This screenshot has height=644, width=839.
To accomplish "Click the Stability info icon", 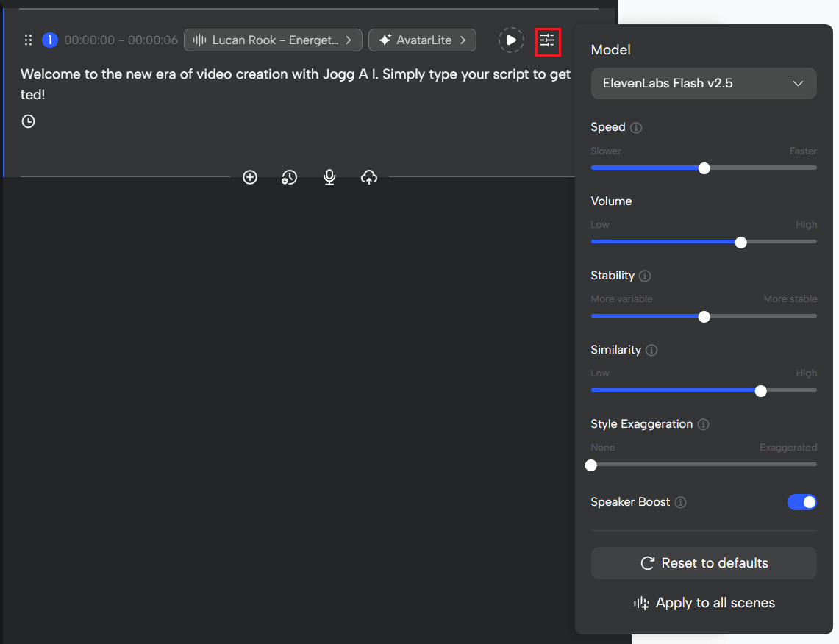I will point(645,276).
